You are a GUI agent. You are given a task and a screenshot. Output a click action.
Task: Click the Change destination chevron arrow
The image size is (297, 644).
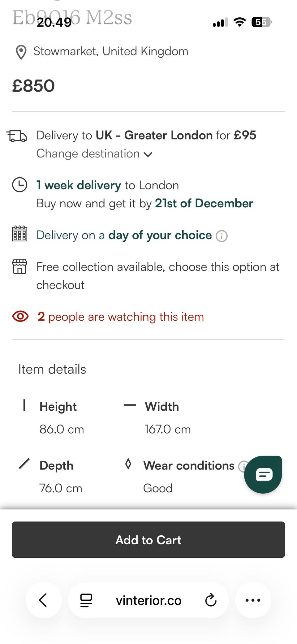pyautogui.click(x=148, y=154)
